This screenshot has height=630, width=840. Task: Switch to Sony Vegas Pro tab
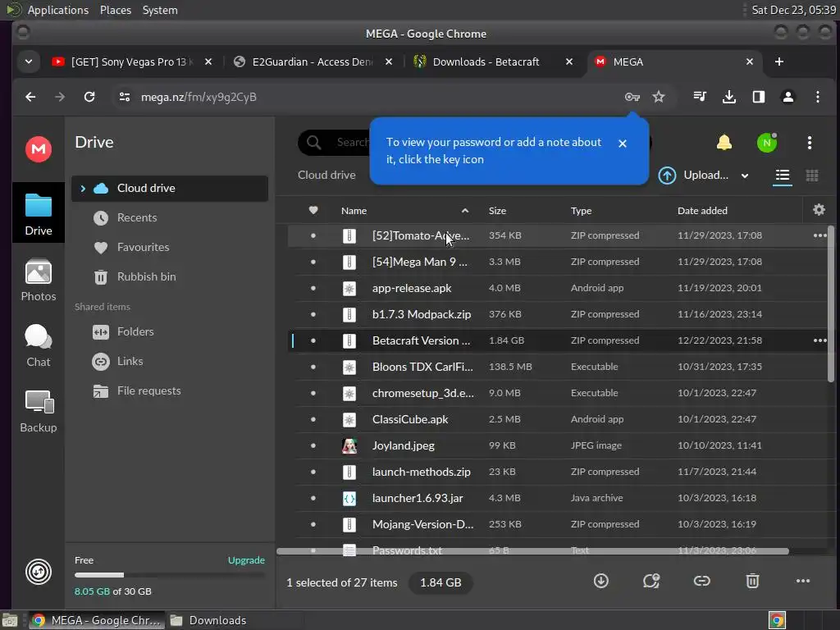[132, 62]
